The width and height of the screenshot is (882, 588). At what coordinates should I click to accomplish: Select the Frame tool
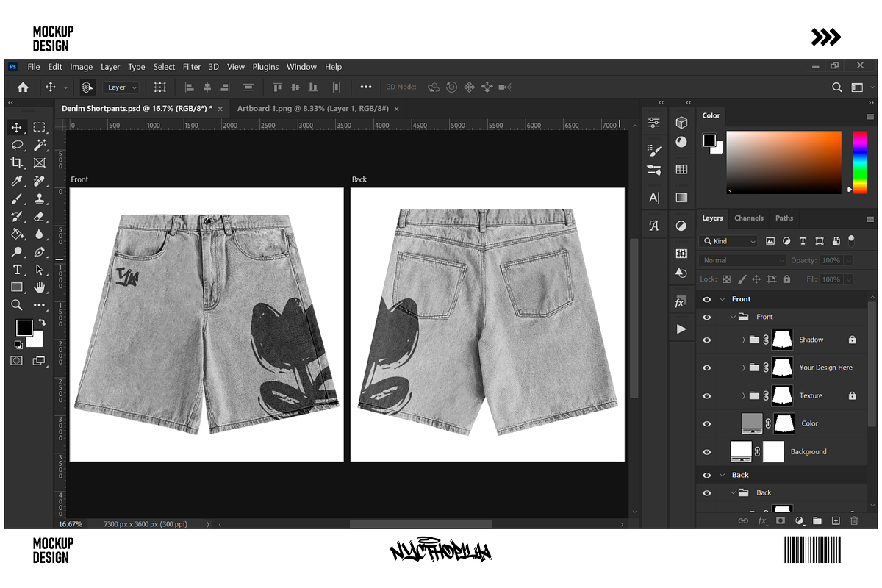(40, 162)
